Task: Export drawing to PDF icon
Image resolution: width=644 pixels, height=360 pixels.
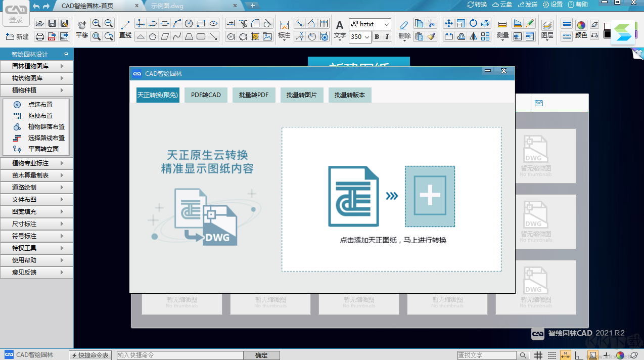Action: 52,36
